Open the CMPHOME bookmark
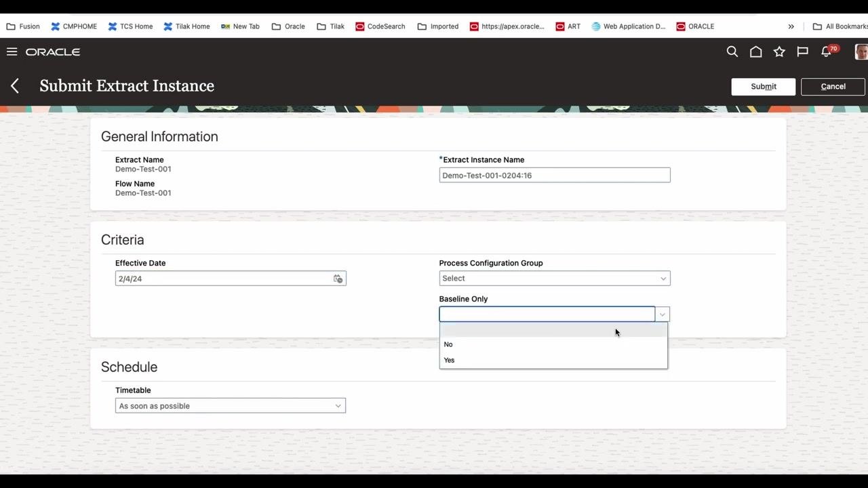The height and width of the screenshot is (488, 868). (x=74, y=26)
